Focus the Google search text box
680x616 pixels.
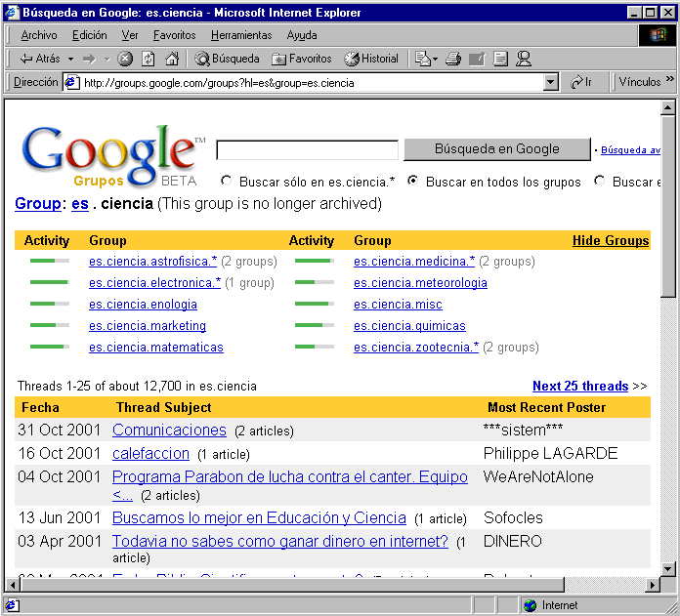click(x=307, y=150)
